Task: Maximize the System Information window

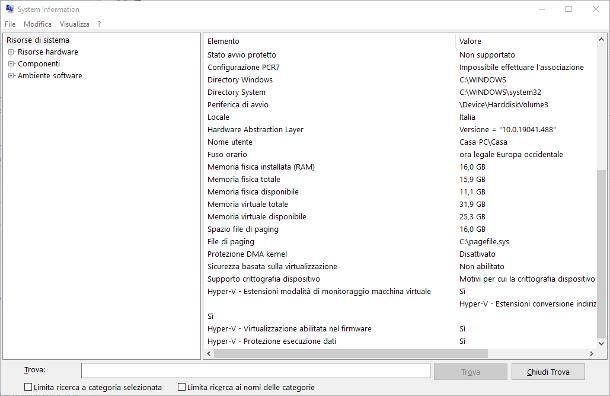Action: 568,9
